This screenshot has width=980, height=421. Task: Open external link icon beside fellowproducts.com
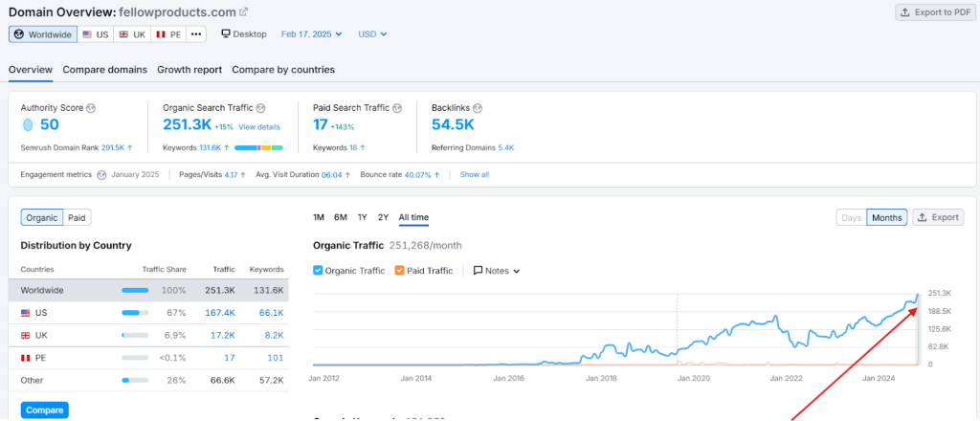243,11
